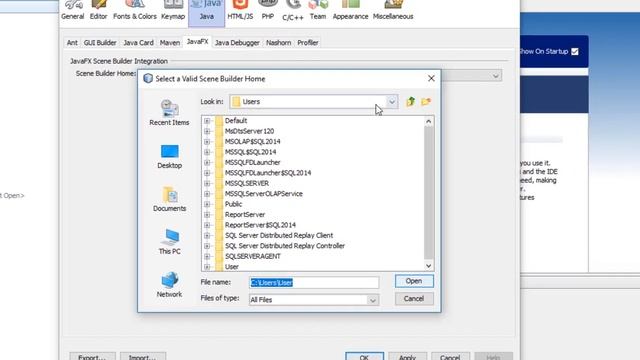The width and height of the screenshot is (640, 360).
Task: Open the Team options category
Action: [x=318, y=11]
